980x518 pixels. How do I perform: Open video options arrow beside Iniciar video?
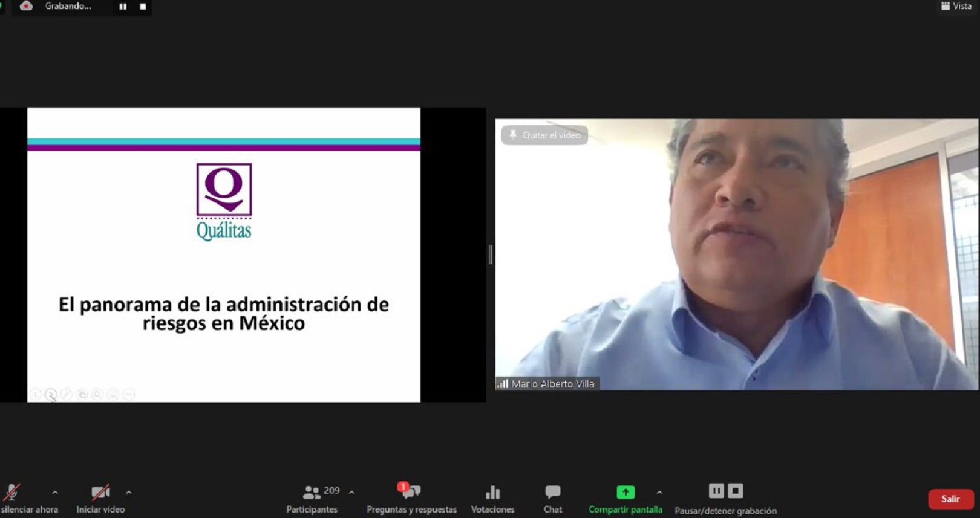pyautogui.click(x=129, y=493)
